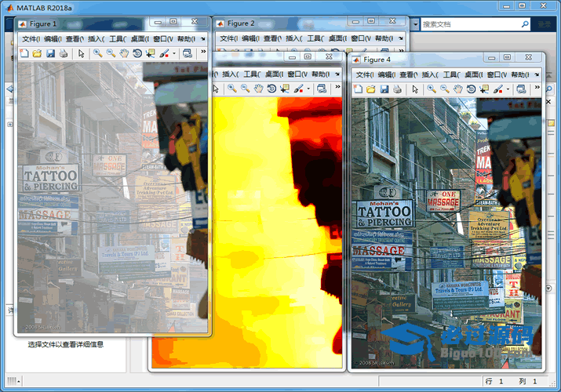
Task: Select Edit Plot arrow in Figure 1 toolbar
Action: [x=82, y=53]
